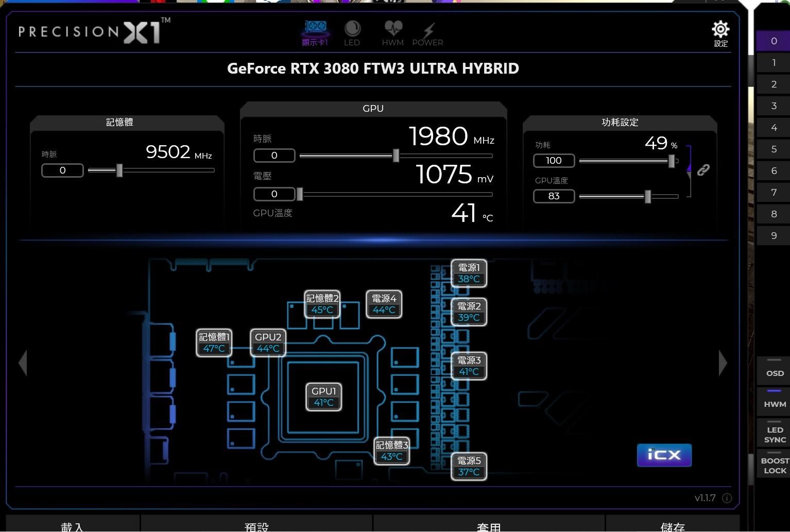Image resolution: width=790 pixels, height=532 pixels.
Task: Go to next page with right arrow
Action: click(723, 363)
